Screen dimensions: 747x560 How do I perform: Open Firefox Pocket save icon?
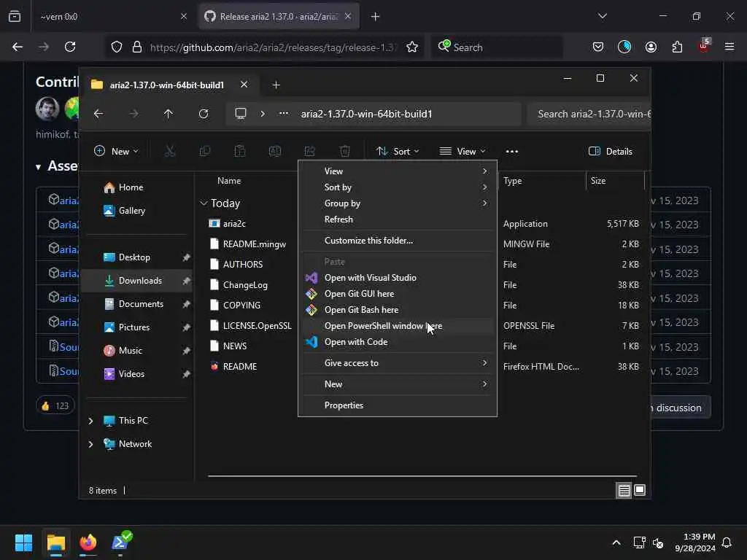598,47
